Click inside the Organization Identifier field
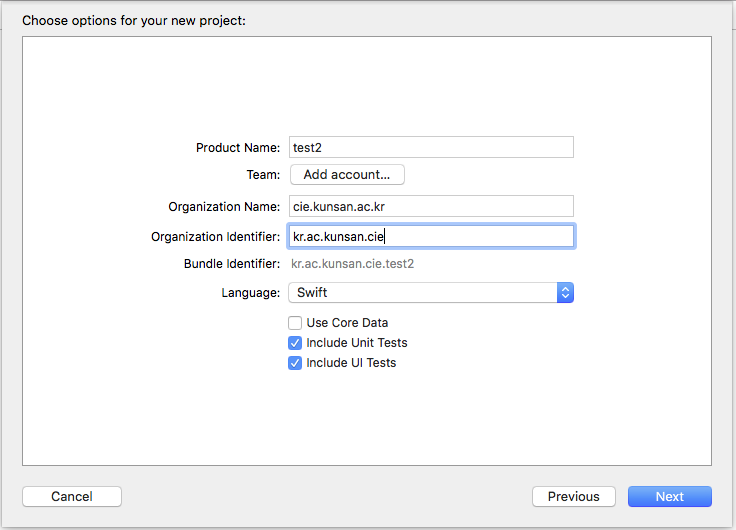 coord(430,236)
